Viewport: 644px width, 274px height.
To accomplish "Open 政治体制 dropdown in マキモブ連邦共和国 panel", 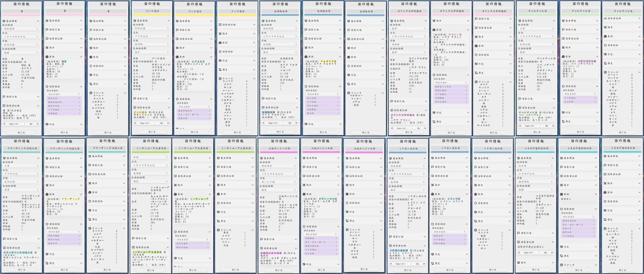I will (x=536, y=166).
